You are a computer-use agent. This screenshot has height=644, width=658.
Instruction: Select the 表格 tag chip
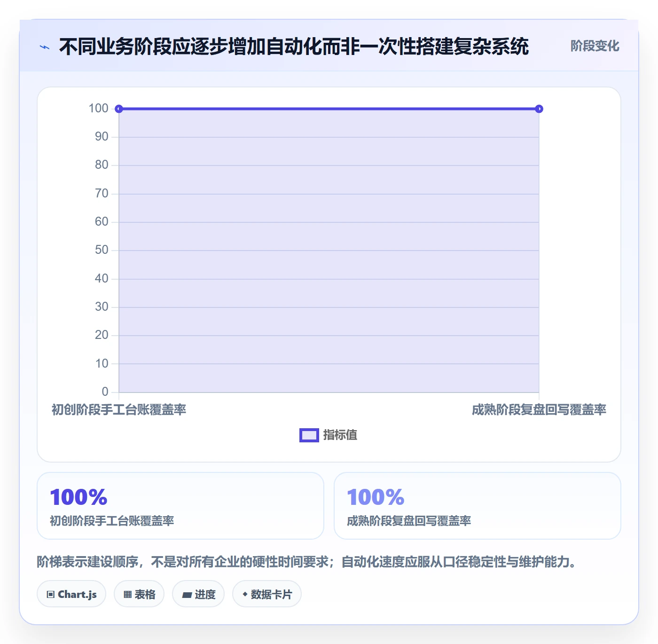pyautogui.click(x=139, y=594)
